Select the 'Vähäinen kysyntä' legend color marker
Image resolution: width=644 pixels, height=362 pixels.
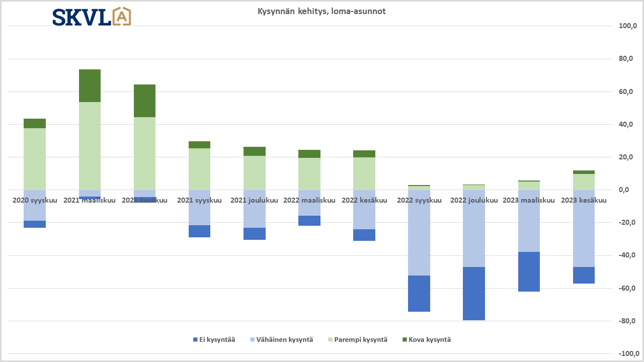[253, 340]
